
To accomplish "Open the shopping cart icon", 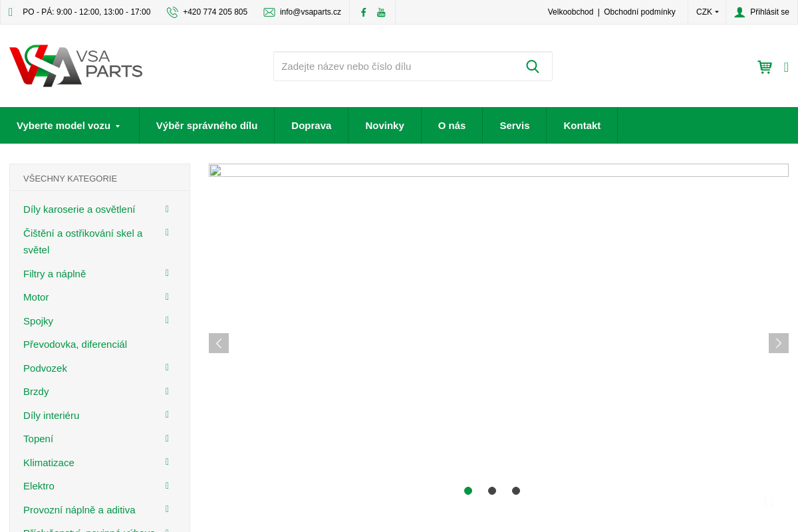I will 765,66.
